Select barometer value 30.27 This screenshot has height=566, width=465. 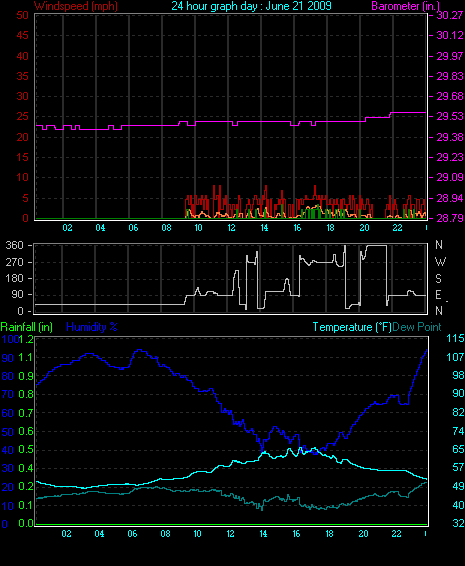(x=449, y=15)
